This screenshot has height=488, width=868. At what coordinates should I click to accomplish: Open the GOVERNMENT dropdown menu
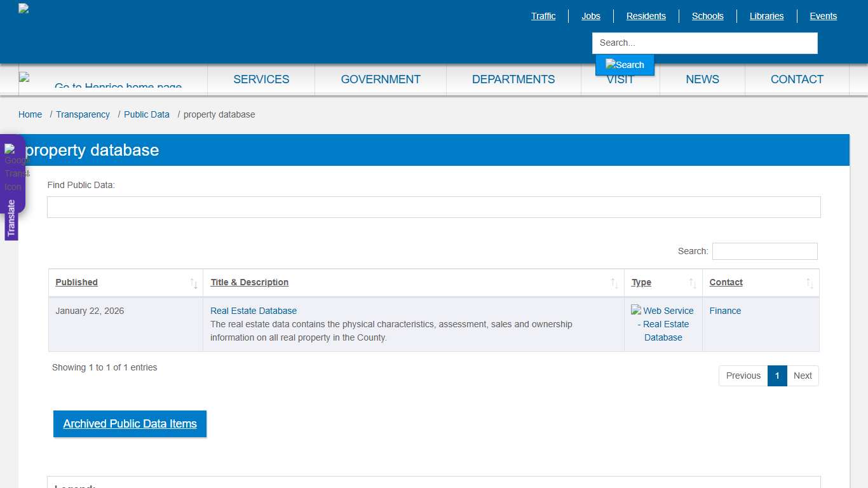coord(381,79)
